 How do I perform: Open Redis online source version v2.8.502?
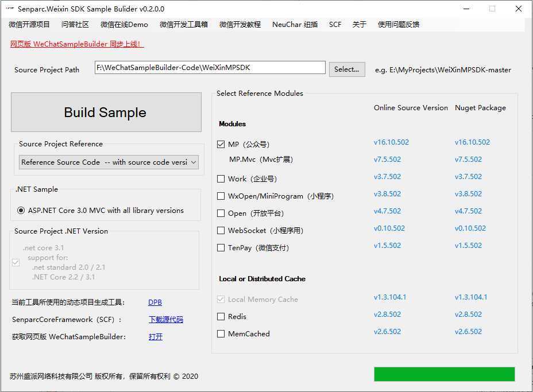click(387, 314)
